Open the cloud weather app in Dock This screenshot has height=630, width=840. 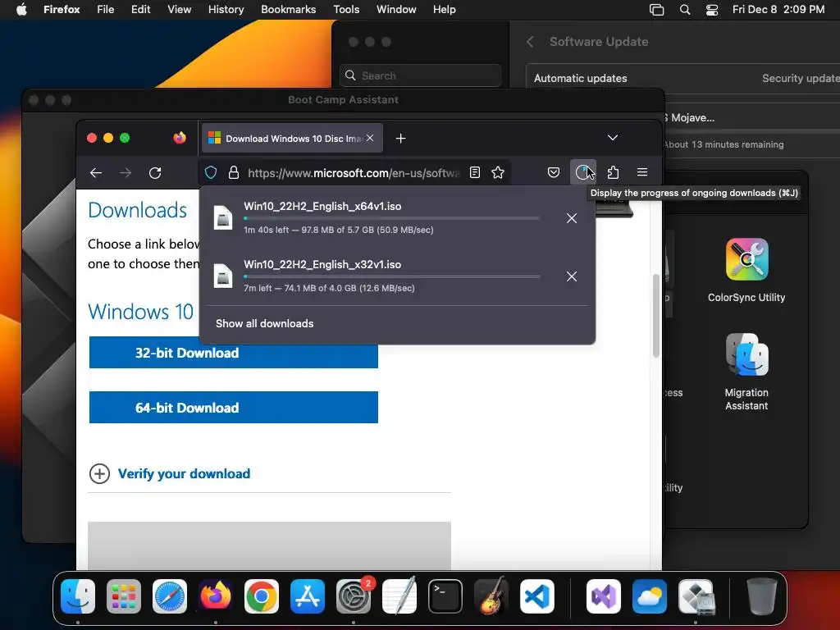coord(650,596)
